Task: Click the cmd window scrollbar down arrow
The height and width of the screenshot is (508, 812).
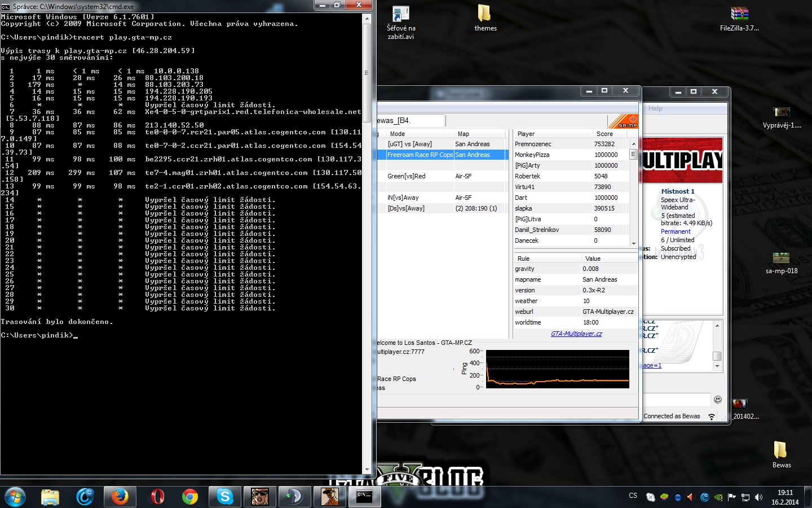Action: click(367, 470)
